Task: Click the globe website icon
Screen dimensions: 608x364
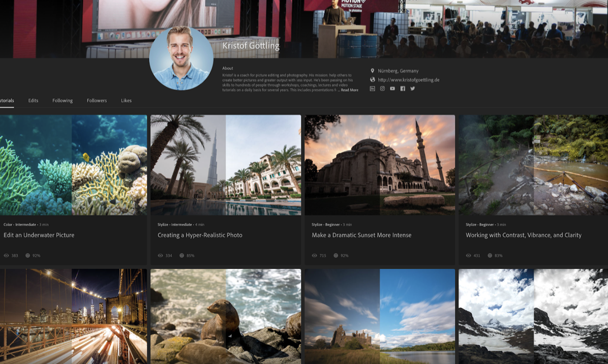Action: pyautogui.click(x=372, y=80)
